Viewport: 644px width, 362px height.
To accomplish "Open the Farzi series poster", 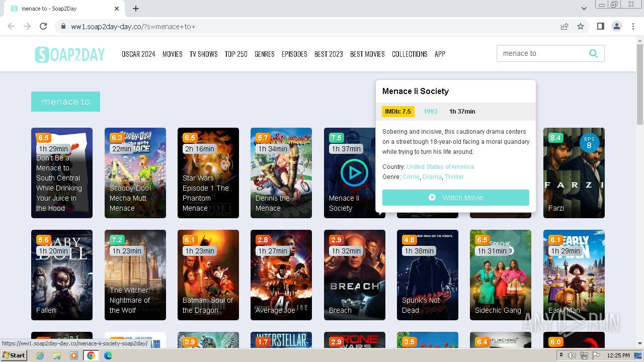I will pyautogui.click(x=574, y=173).
